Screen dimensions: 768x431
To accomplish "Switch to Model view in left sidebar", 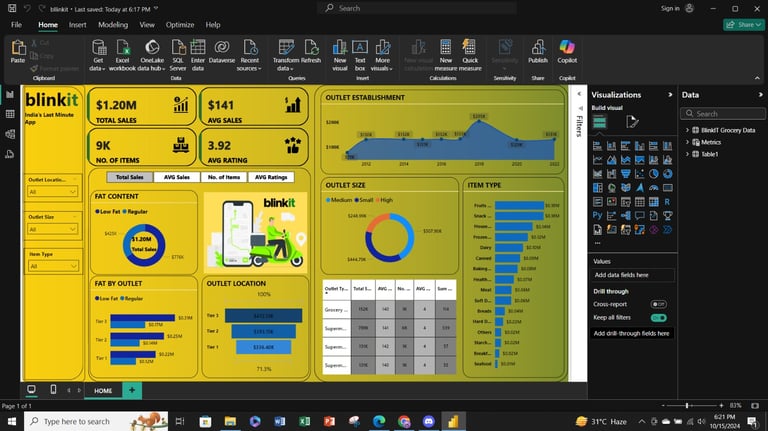I will pos(10,134).
